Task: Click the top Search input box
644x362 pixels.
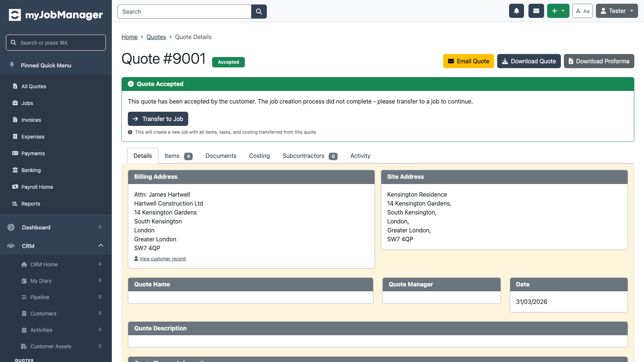Action: click(184, 12)
